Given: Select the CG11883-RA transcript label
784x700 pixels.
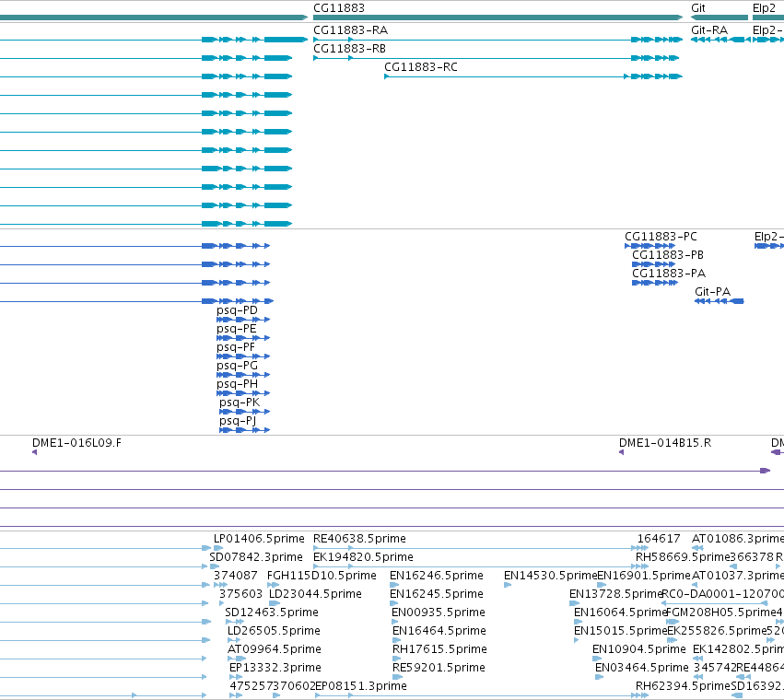Looking at the screenshot, I should tap(350, 30).
